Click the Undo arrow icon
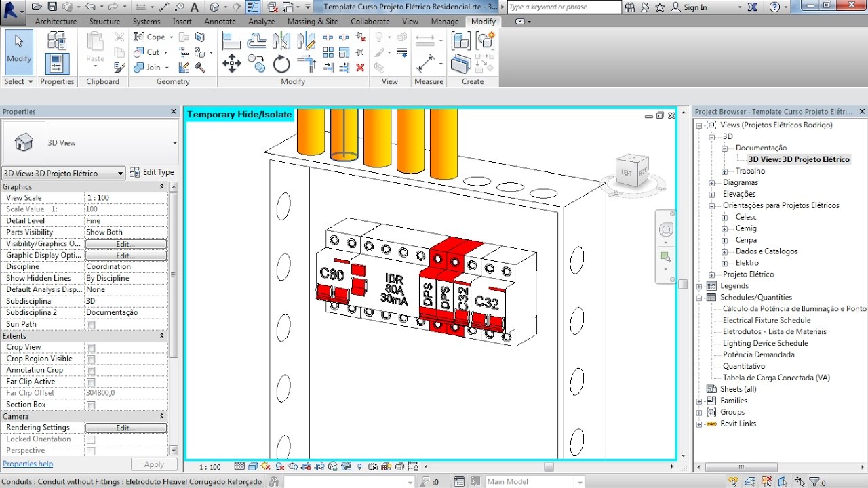Viewport: 868px width, 488px height. (90, 7)
